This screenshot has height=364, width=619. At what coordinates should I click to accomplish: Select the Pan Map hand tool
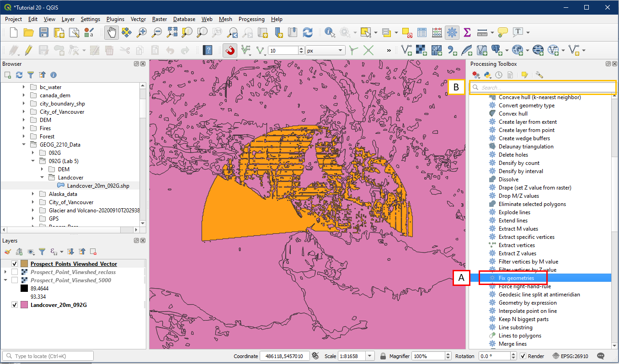click(x=112, y=32)
